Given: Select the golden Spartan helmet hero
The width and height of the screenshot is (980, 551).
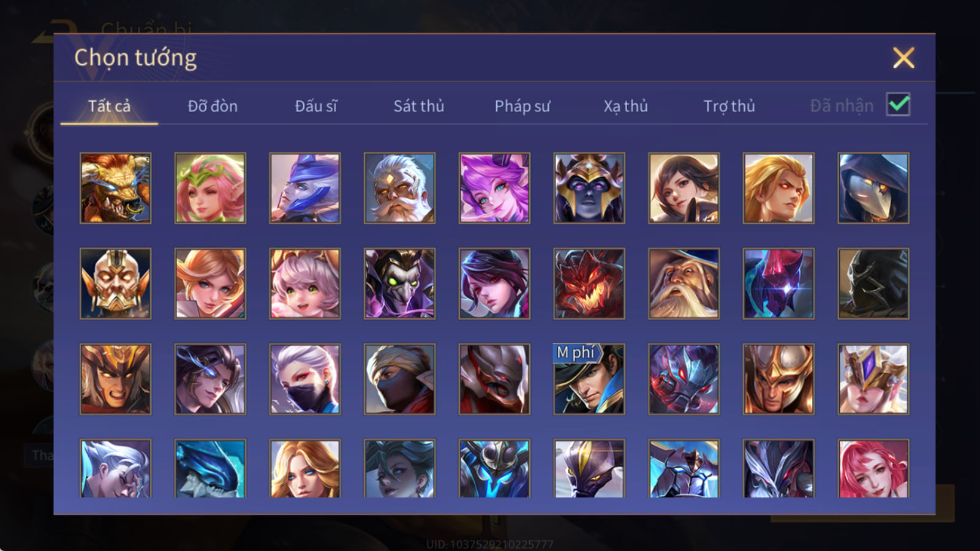Looking at the screenshot, I should coord(778,379).
